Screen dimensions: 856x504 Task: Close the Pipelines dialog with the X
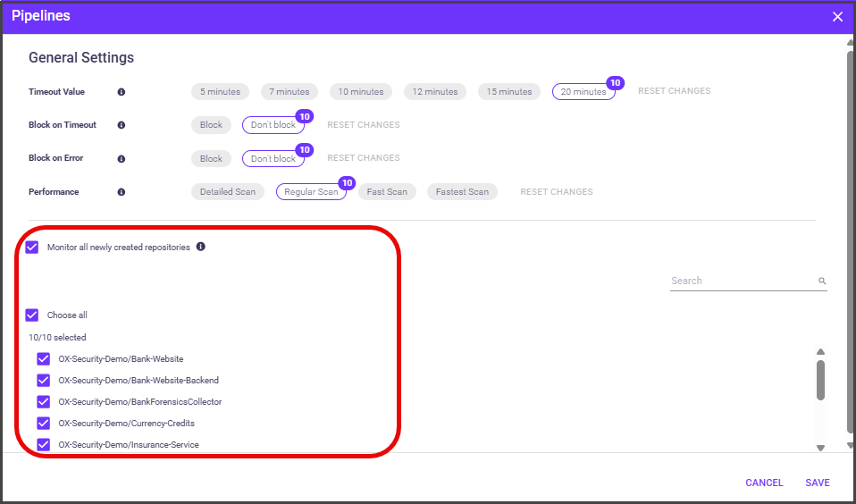837,17
